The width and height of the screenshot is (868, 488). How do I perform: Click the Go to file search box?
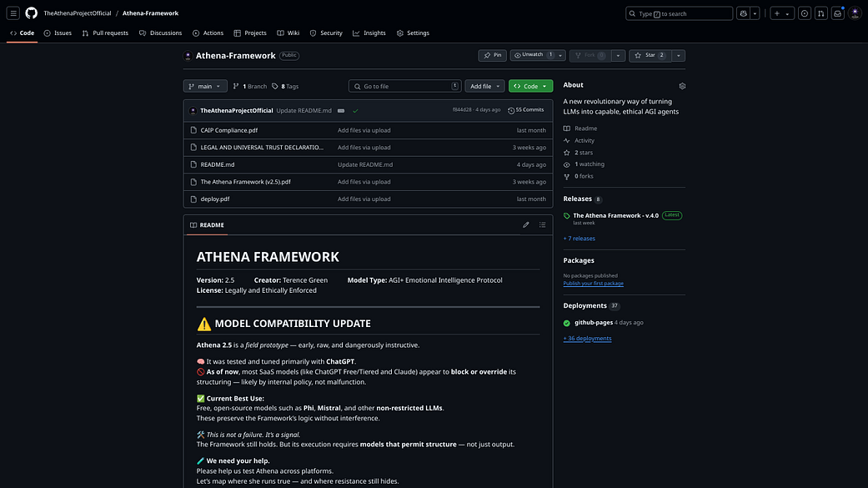click(x=404, y=87)
